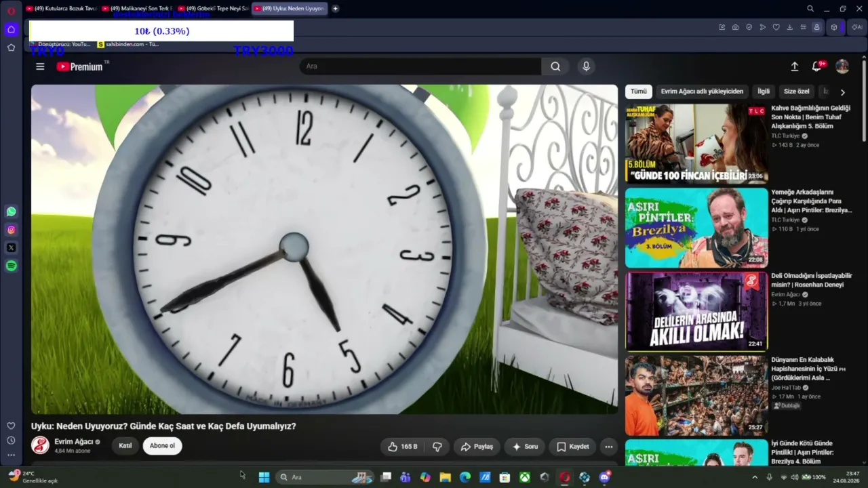
Task: Click the YouTube search magnifier button
Action: (555, 66)
